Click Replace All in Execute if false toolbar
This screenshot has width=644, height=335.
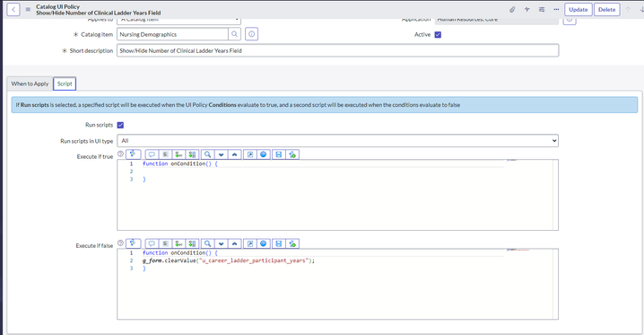click(192, 243)
